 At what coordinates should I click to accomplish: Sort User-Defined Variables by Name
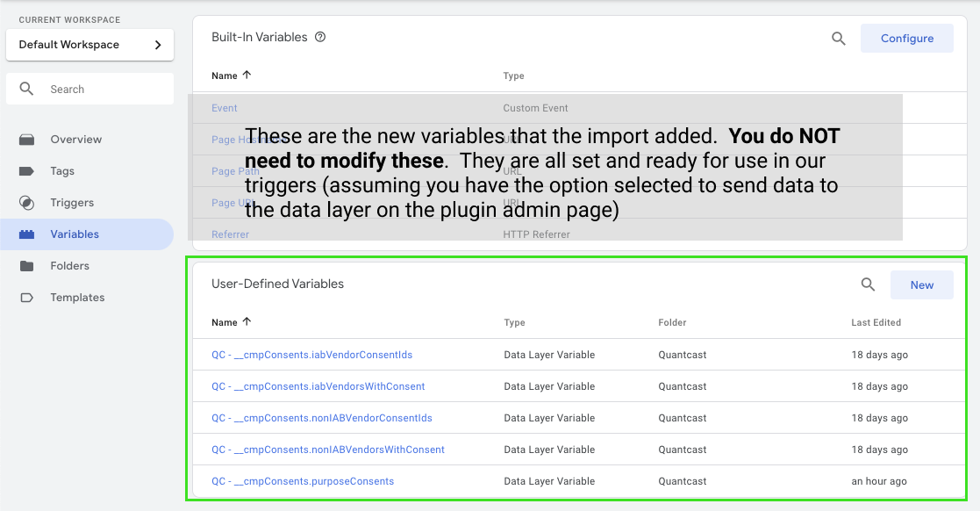coord(231,322)
